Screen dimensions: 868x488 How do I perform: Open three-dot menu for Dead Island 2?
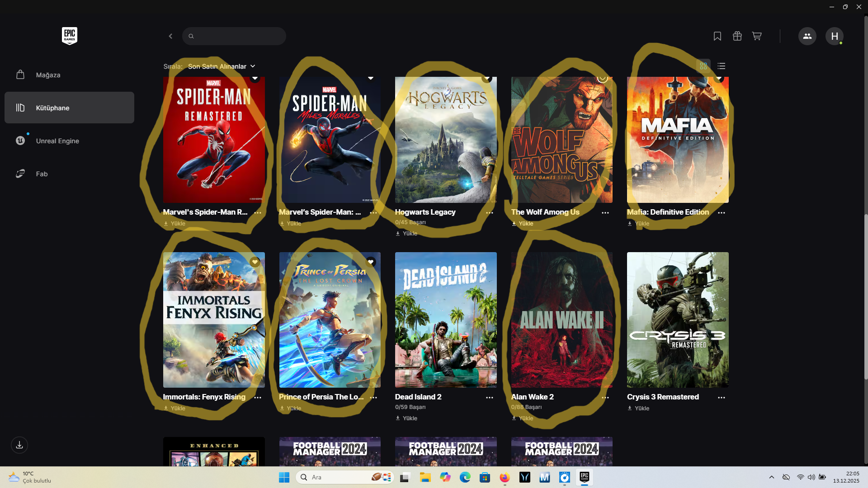pyautogui.click(x=489, y=398)
